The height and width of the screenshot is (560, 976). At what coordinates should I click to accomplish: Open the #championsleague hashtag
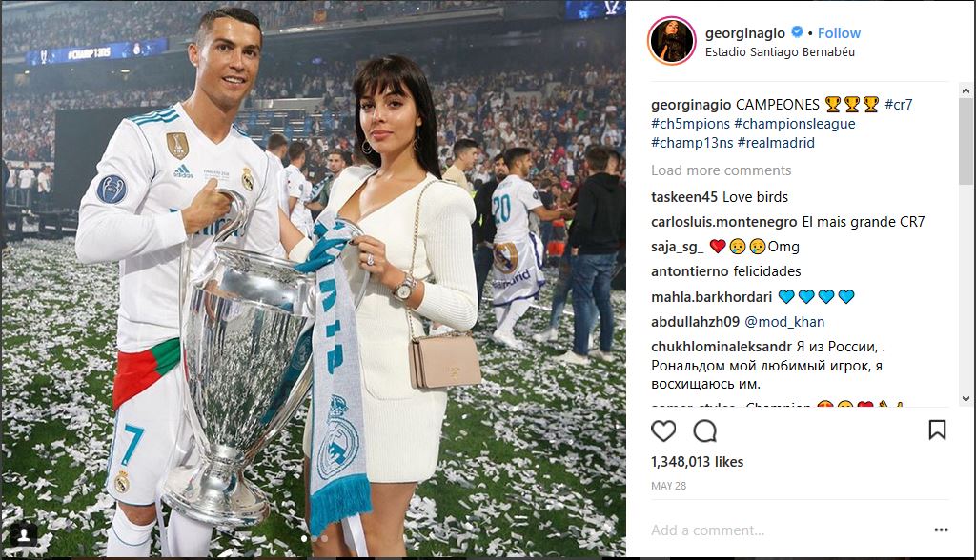coord(795,124)
